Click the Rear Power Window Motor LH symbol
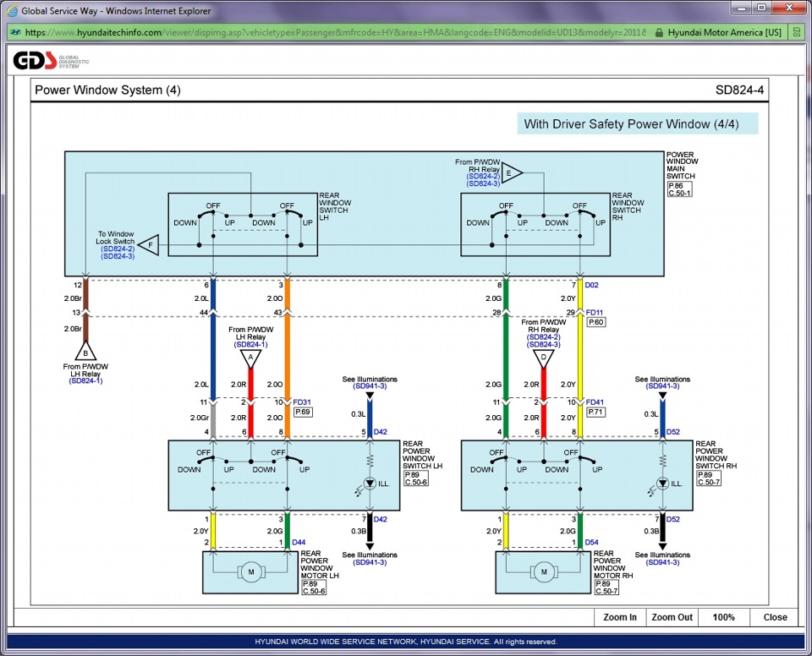Viewport: 812px width, 656px height. tap(250, 571)
